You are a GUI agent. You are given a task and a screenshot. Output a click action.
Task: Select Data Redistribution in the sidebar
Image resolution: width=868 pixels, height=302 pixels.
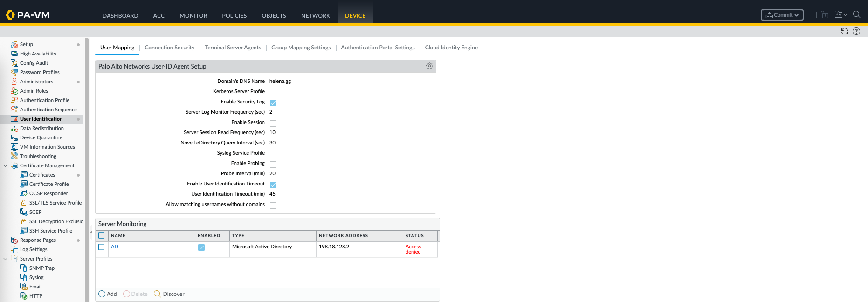(x=42, y=128)
